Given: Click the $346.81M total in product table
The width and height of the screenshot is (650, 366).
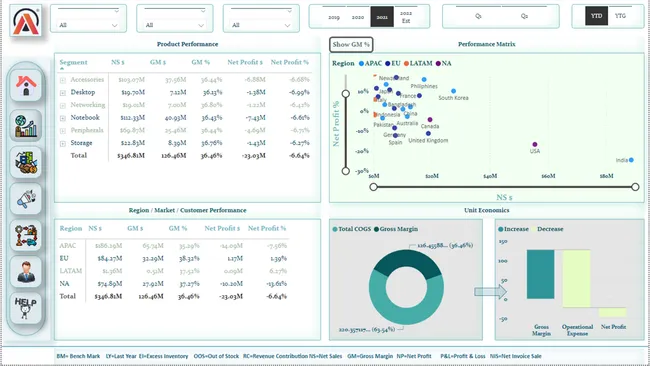Looking at the screenshot, I should pyautogui.click(x=131, y=156).
